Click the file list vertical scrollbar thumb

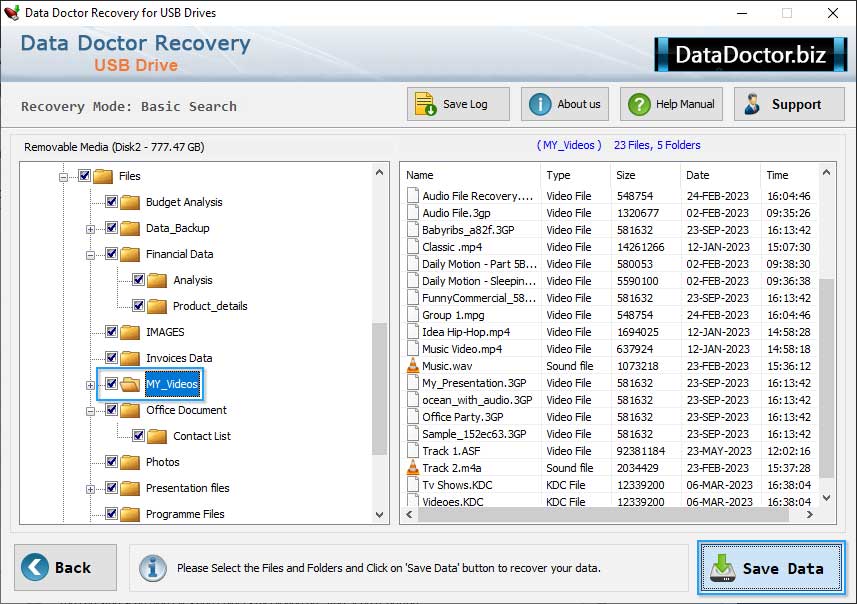click(x=826, y=378)
